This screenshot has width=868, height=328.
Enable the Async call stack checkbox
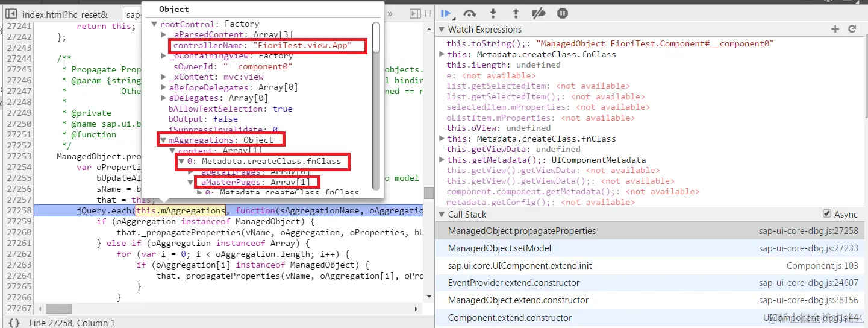pos(827,214)
